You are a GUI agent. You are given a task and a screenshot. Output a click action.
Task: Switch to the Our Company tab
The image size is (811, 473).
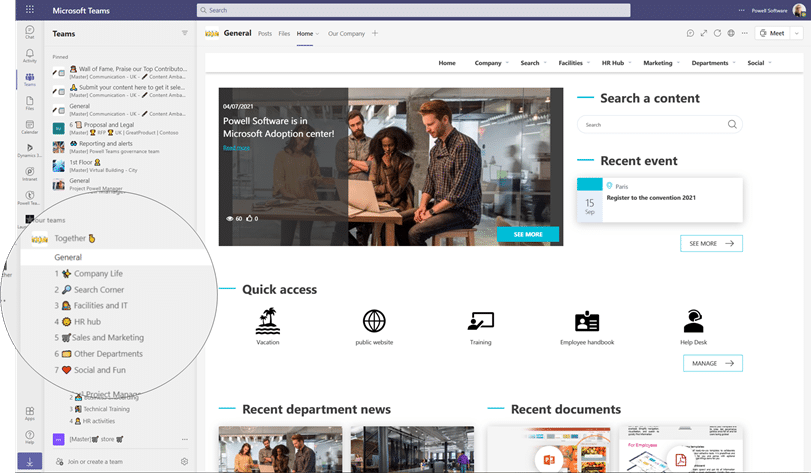pos(346,34)
